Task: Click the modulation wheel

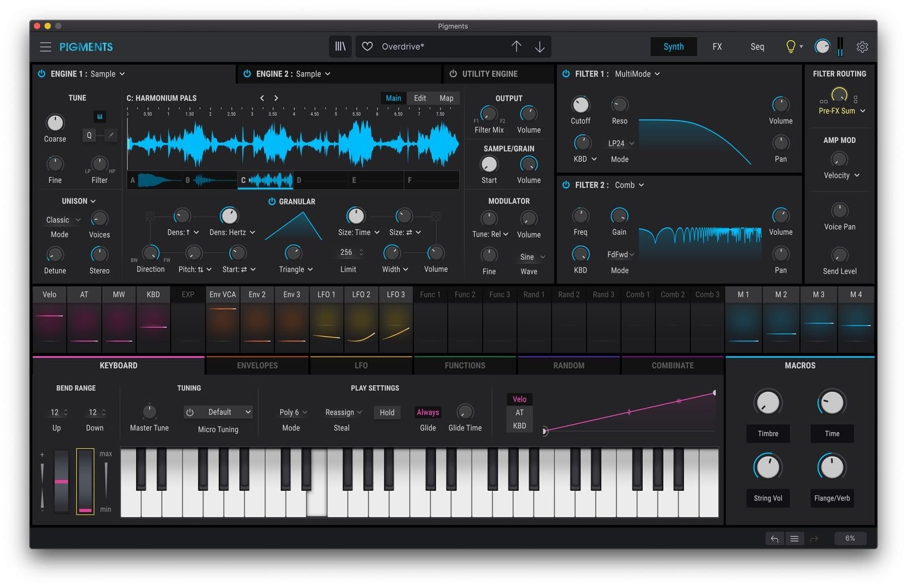Action: 85,481
